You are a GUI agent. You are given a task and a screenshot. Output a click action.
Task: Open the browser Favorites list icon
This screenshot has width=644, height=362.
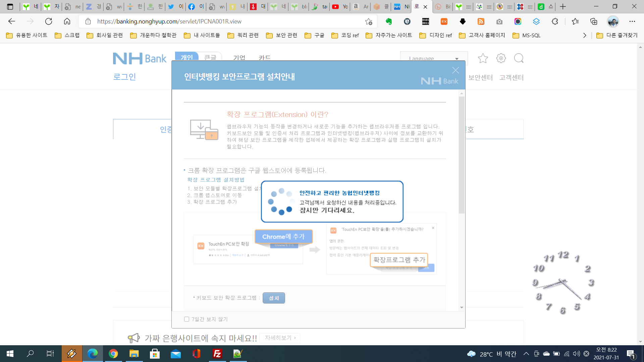(575, 21)
